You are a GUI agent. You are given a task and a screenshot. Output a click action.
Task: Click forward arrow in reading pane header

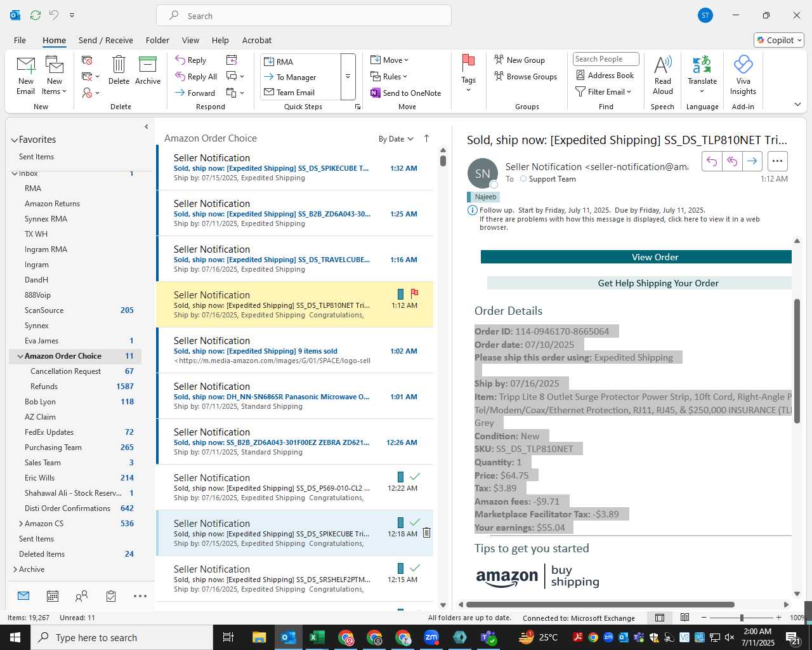[x=752, y=161]
